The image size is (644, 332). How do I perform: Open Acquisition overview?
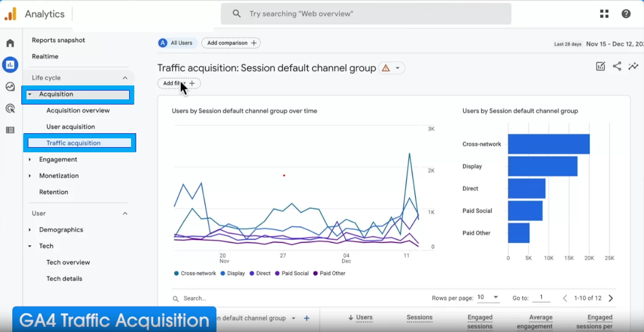coord(78,111)
